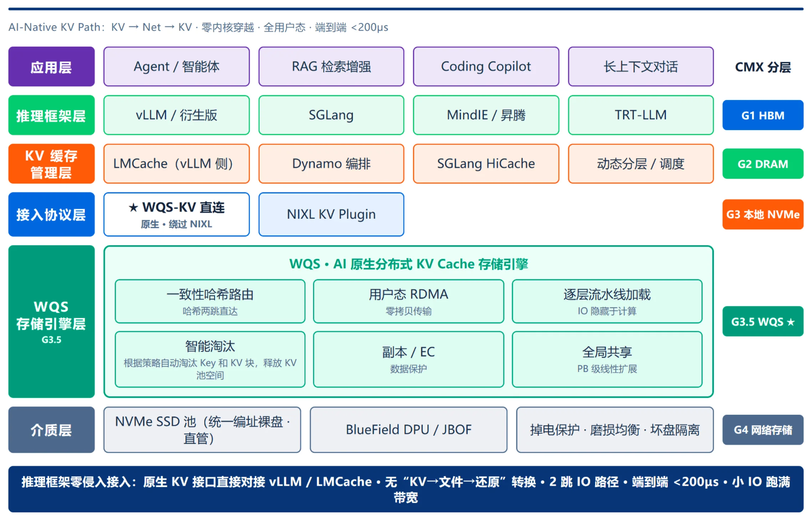Click the NVMe SSD 池 box
Screen dimensions: 812x523
(202, 430)
